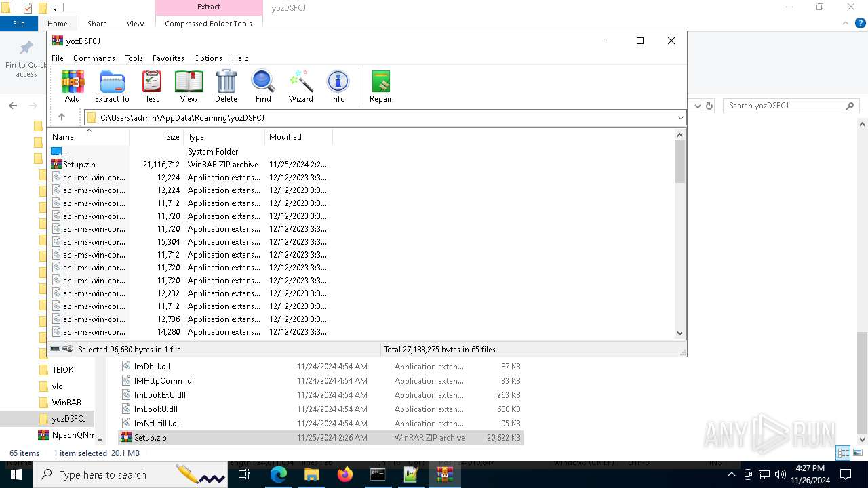Open the quick access toolbar dropdown arrow
Image resolution: width=868 pixels, height=488 pixels.
55,8
